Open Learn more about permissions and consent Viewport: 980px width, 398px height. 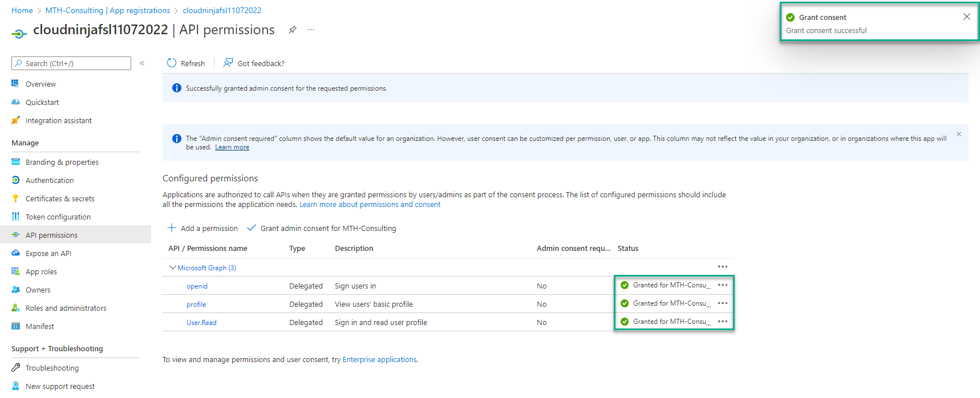pyautogui.click(x=370, y=205)
